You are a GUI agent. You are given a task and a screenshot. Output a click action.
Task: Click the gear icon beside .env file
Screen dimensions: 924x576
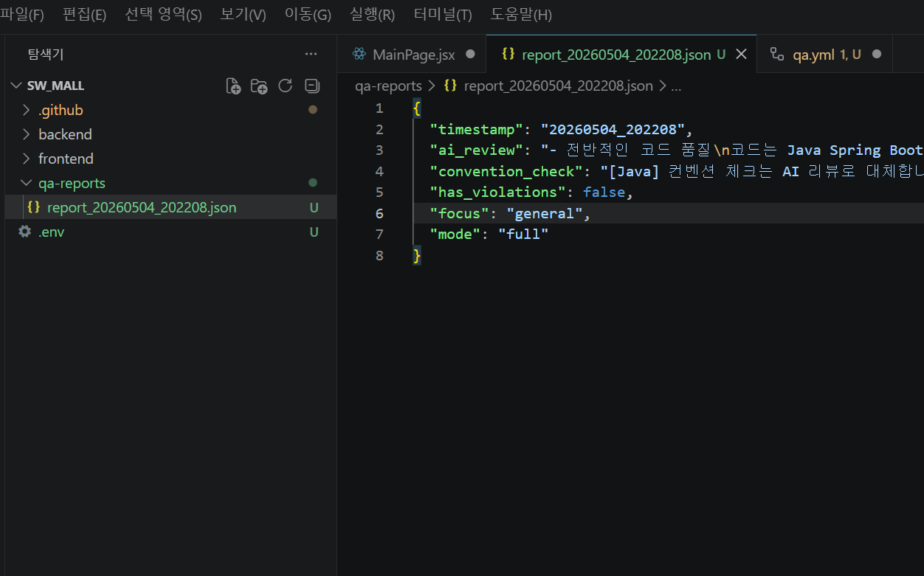point(25,232)
